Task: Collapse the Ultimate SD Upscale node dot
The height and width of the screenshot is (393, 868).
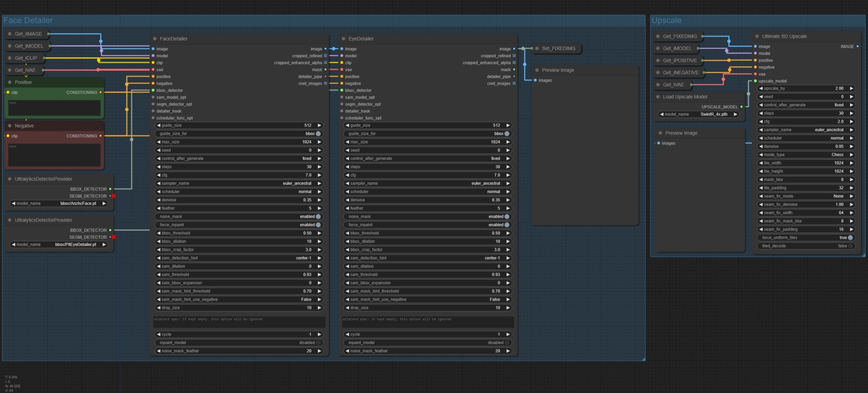Action: coord(757,36)
